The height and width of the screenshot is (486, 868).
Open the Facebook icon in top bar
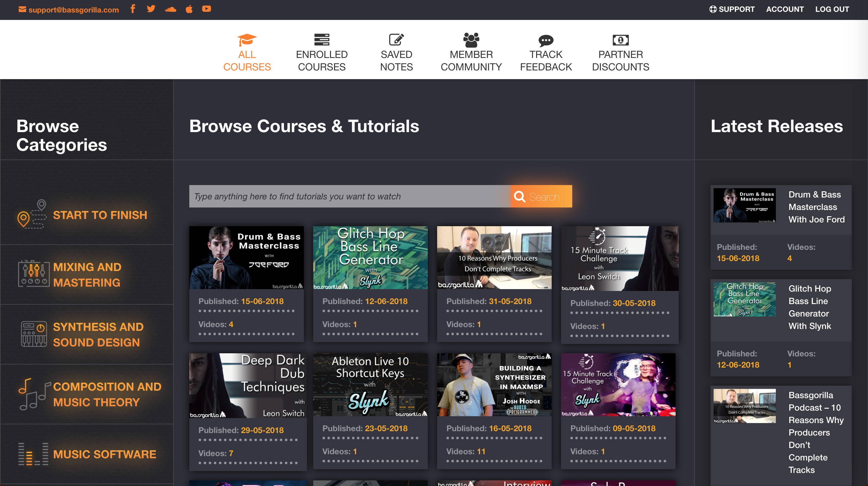click(x=133, y=9)
